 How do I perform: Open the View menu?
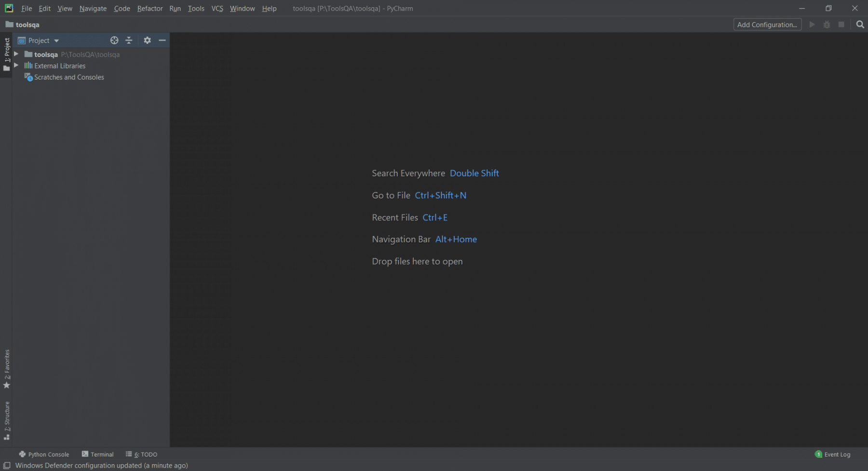pyautogui.click(x=65, y=8)
